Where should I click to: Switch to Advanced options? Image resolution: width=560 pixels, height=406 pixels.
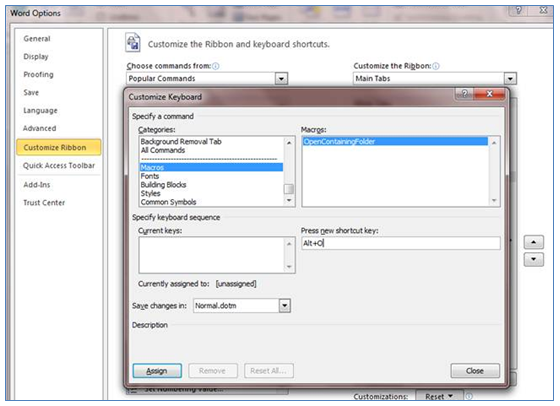coord(39,128)
